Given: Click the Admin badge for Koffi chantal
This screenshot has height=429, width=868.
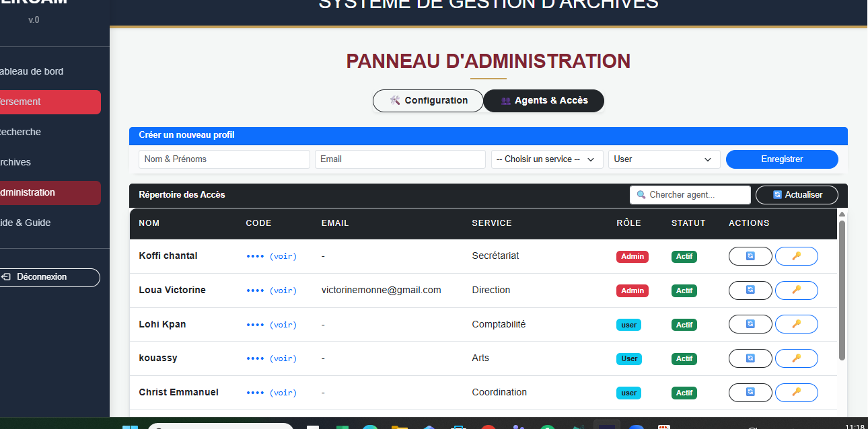Looking at the screenshot, I should click(632, 256).
